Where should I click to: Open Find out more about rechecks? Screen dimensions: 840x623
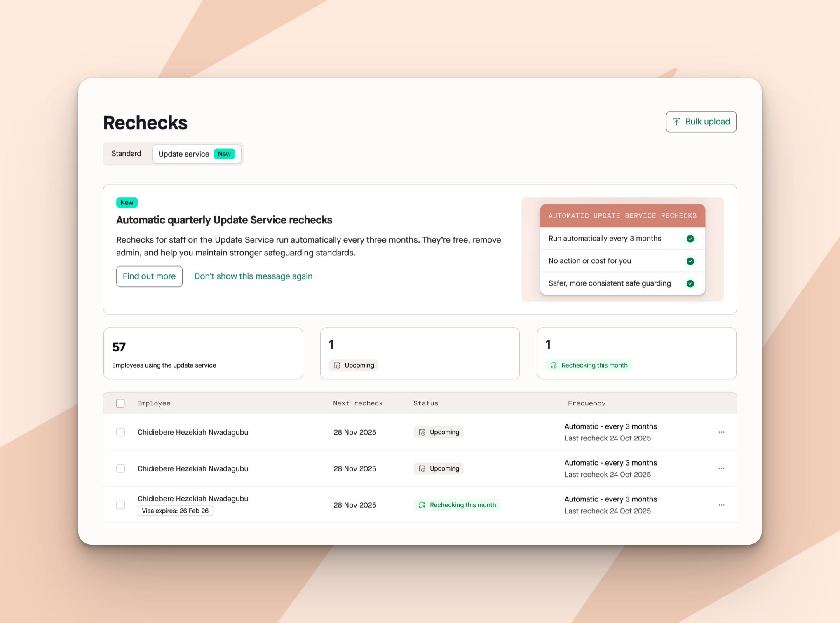point(149,276)
